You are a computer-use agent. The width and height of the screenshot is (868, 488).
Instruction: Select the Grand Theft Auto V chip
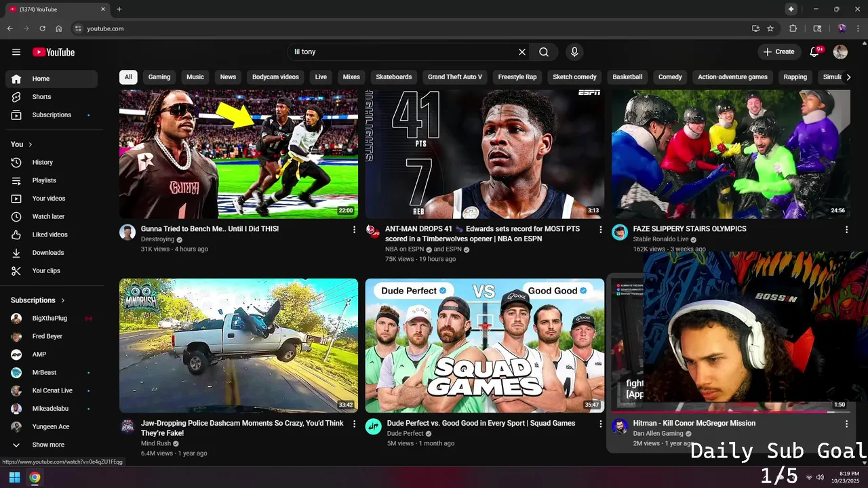[455, 77]
